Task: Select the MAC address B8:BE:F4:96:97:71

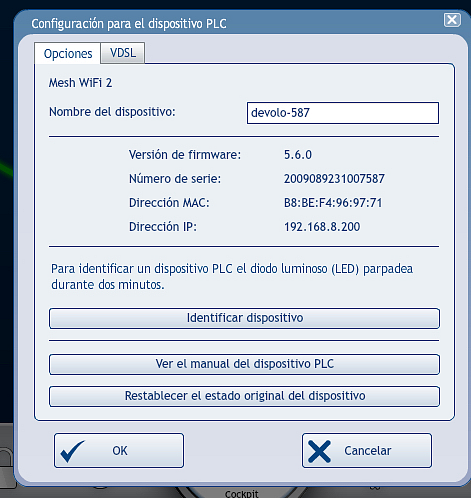Action: tap(333, 203)
